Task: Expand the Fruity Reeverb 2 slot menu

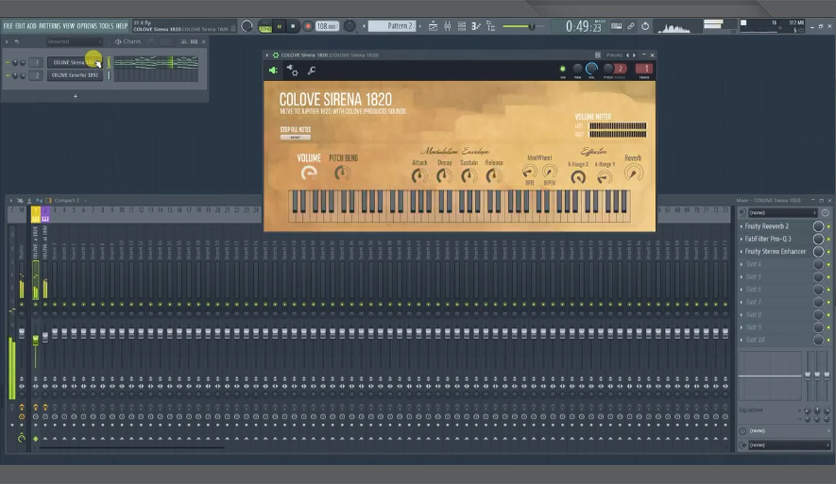Action: pos(741,227)
